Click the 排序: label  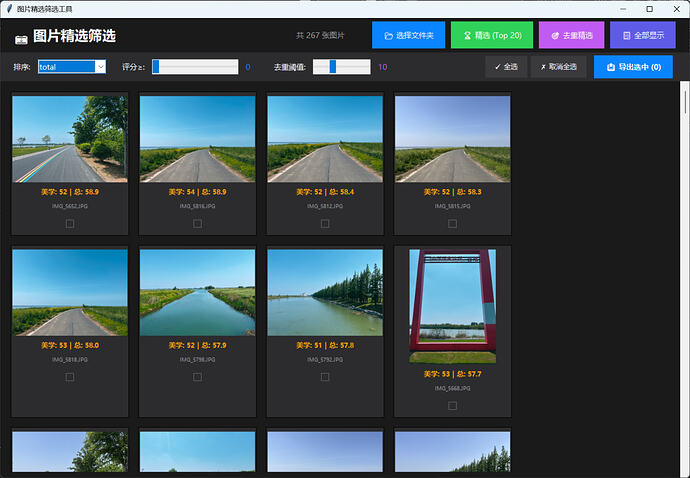(x=22, y=67)
